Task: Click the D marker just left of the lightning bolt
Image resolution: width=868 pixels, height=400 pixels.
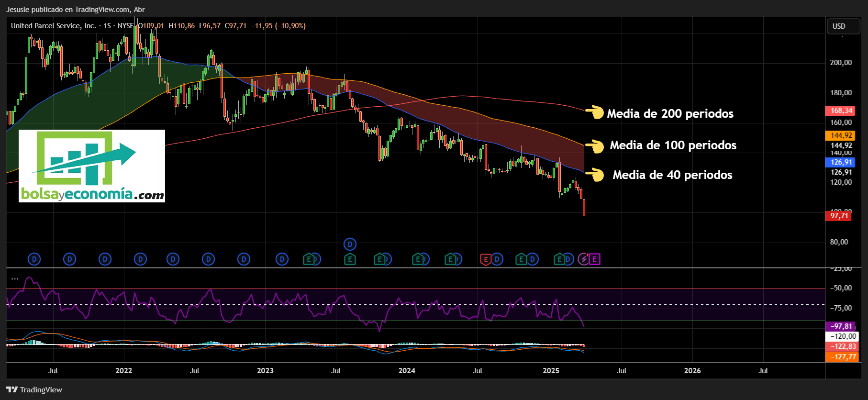Action: [568, 259]
